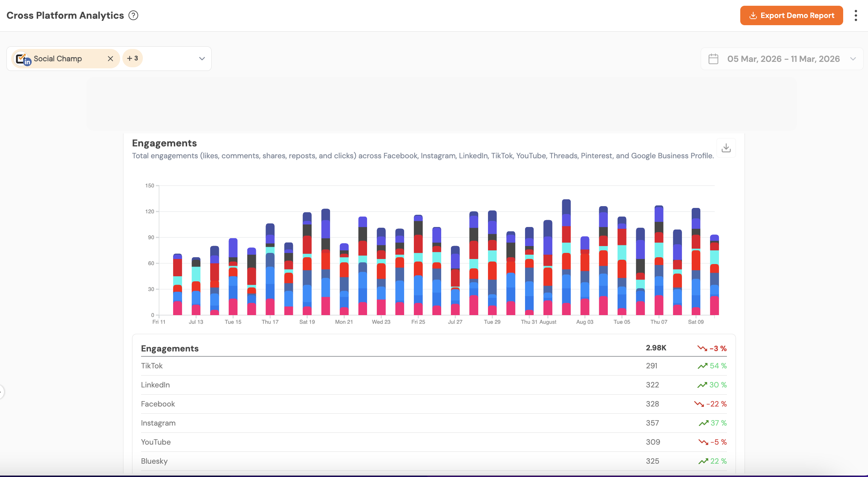This screenshot has width=868, height=477.
Task: Show the +3 additional selected accounts
Action: pyautogui.click(x=132, y=58)
